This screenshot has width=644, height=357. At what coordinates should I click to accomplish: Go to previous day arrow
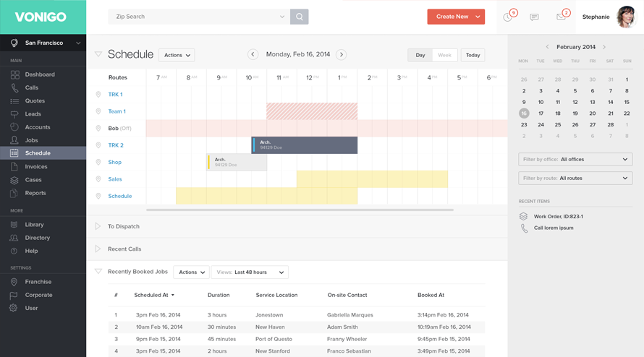coord(253,54)
